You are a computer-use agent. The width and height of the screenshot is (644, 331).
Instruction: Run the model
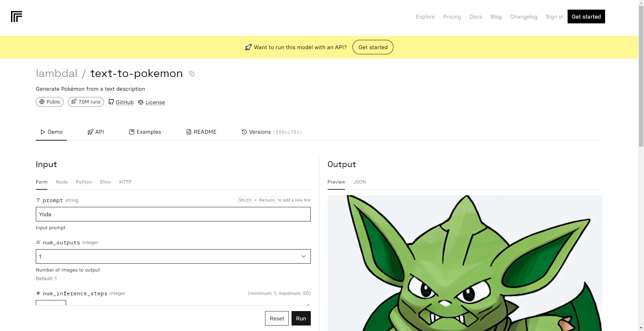[301, 318]
